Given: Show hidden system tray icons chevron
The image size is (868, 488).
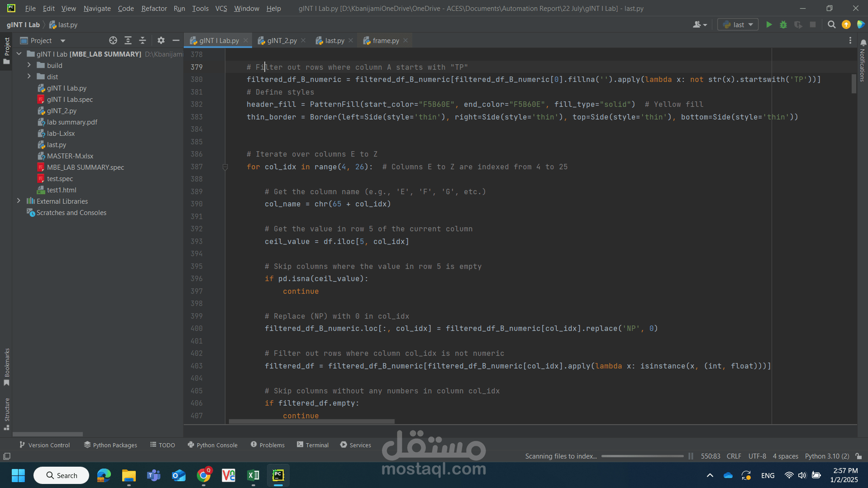Looking at the screenshot, I should (x=710, y=475).
